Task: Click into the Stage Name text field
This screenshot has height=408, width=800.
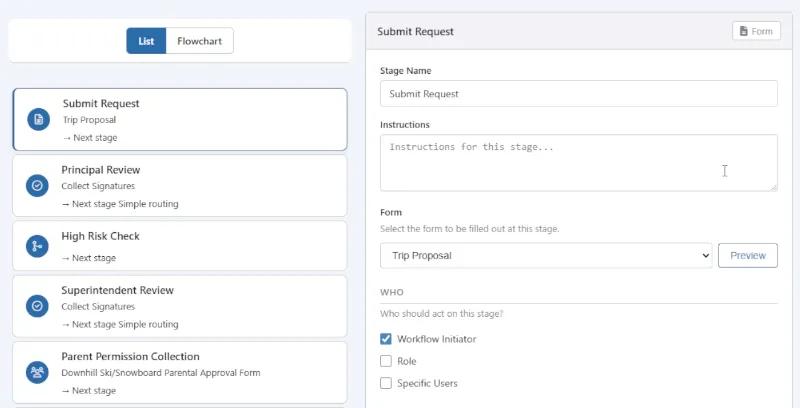Action: coord(578,93)
